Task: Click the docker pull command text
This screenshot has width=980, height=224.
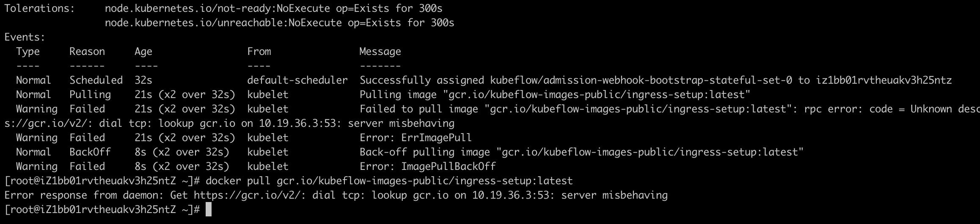Action: coord(389,181)
